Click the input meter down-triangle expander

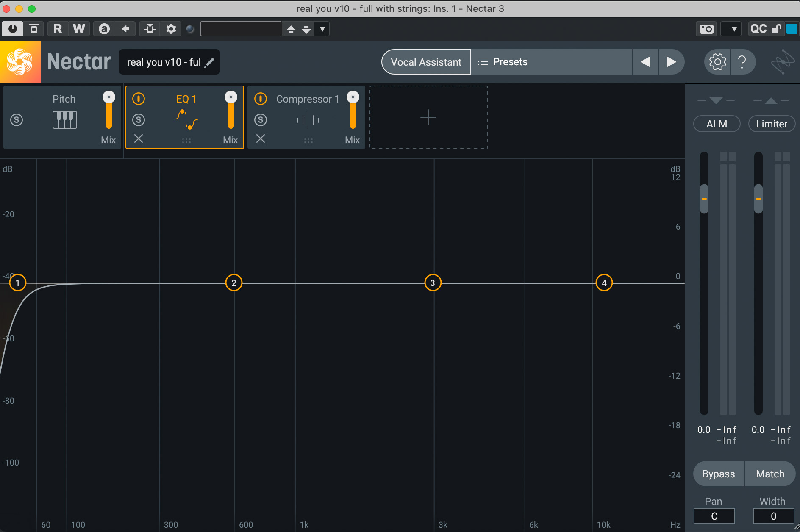pyautogui.click(x=716, y=101)
